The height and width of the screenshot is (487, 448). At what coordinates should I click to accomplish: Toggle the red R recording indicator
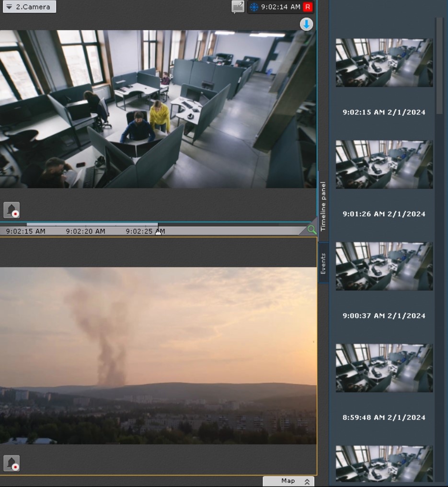(308, 7)
